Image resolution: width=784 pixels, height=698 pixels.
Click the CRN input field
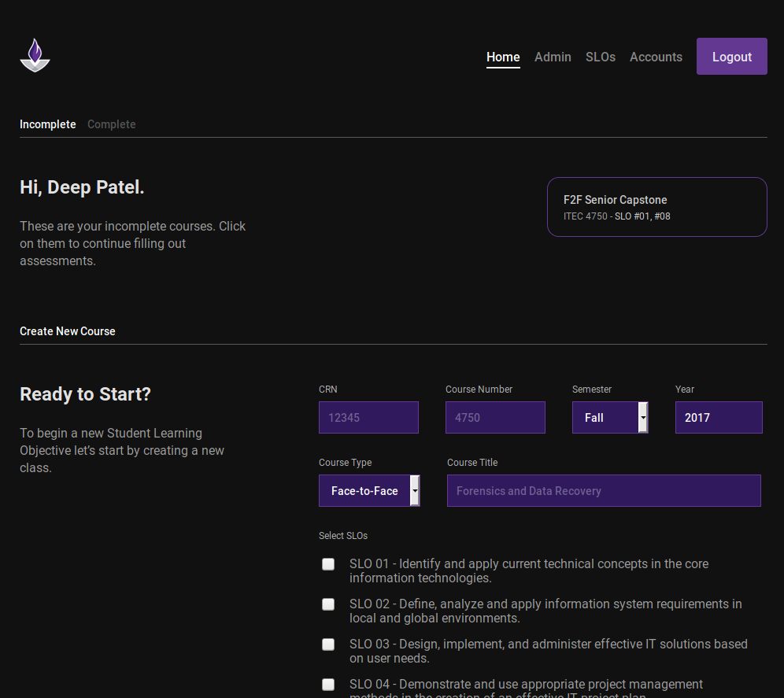click(368, 417)
